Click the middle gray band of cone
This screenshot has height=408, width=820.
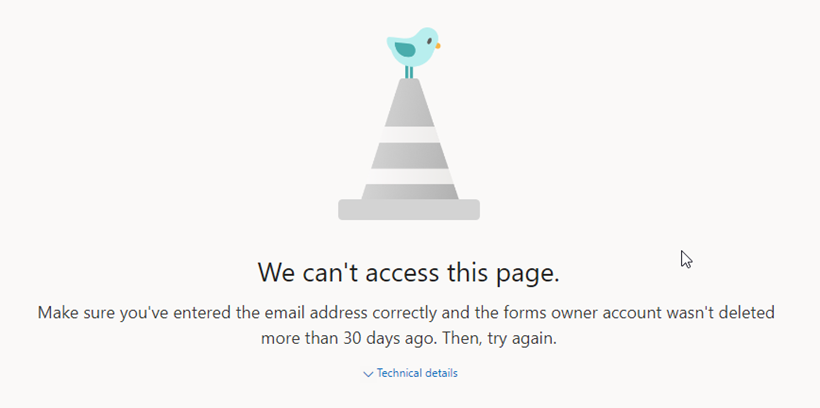point(409,155)
